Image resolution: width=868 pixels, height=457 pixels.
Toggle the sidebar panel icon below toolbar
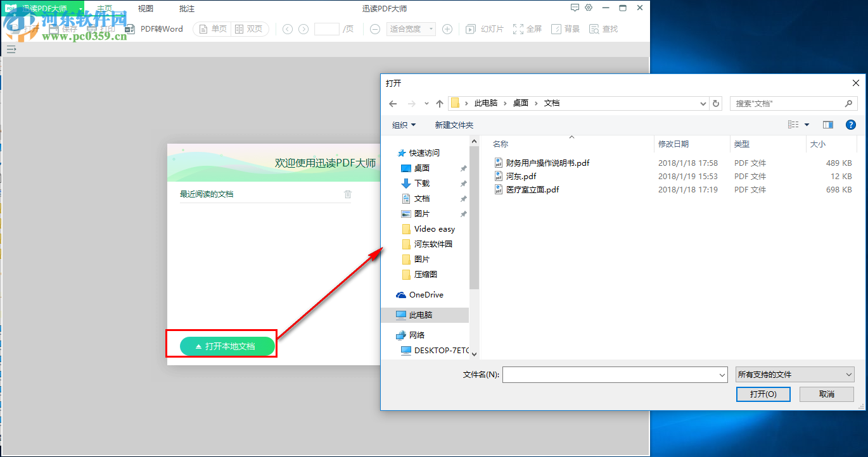point(11,49)
